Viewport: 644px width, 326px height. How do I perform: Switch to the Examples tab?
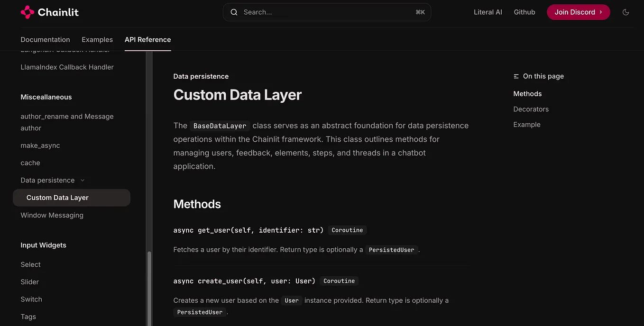pyautogui.click(x=97, y=39)
